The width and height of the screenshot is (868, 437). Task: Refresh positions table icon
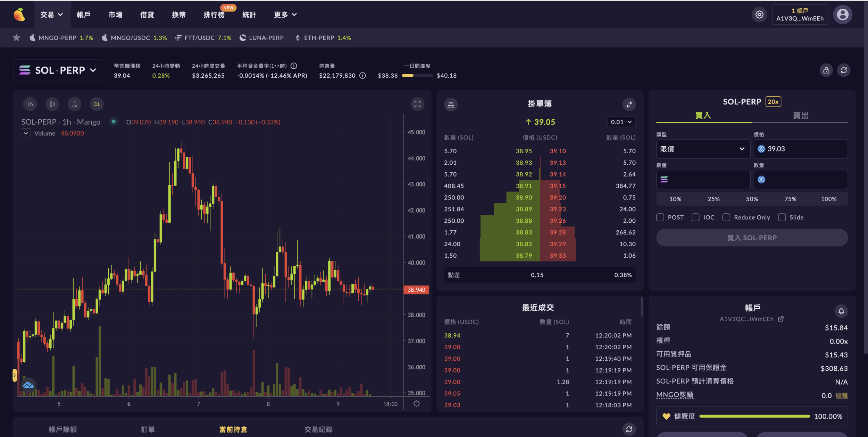(629, 429)
